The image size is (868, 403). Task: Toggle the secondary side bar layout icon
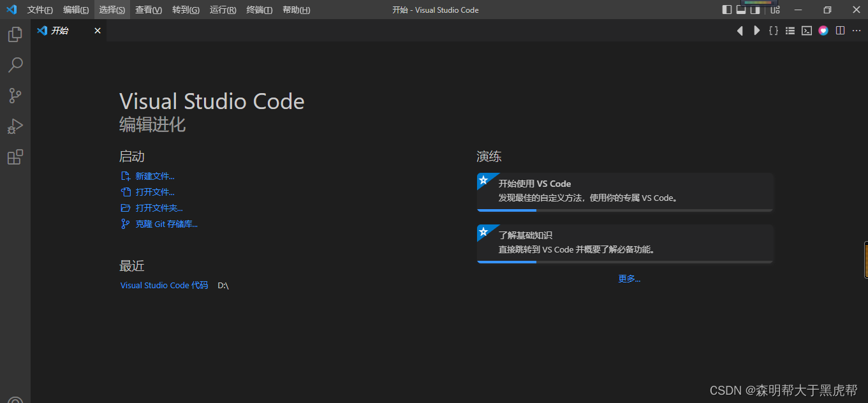point(755,10)
